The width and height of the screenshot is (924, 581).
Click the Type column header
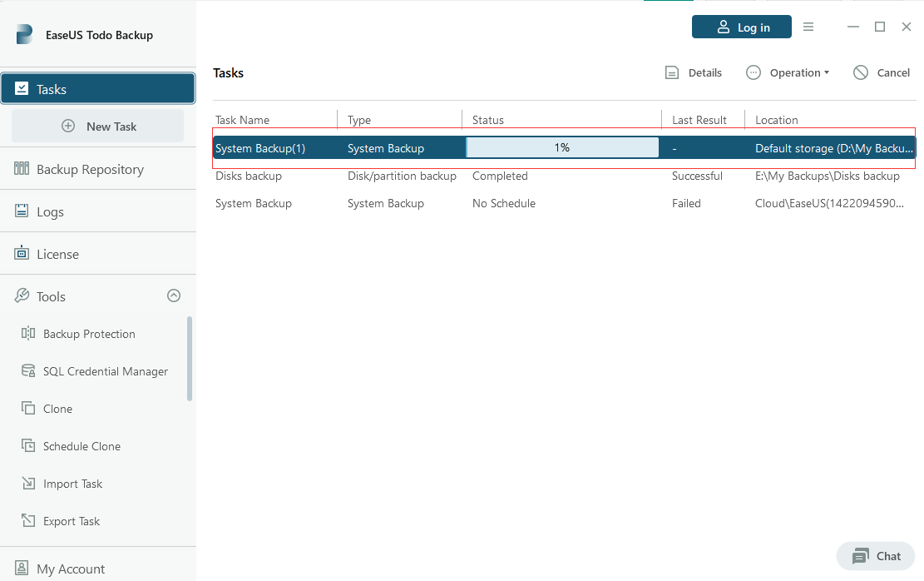tap(359, 120)
